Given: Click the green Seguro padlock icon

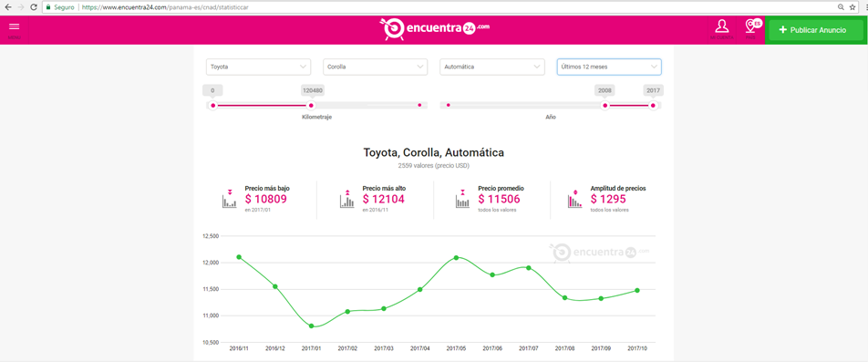Looking at the screenshot, I should click(x=48, y=7).
